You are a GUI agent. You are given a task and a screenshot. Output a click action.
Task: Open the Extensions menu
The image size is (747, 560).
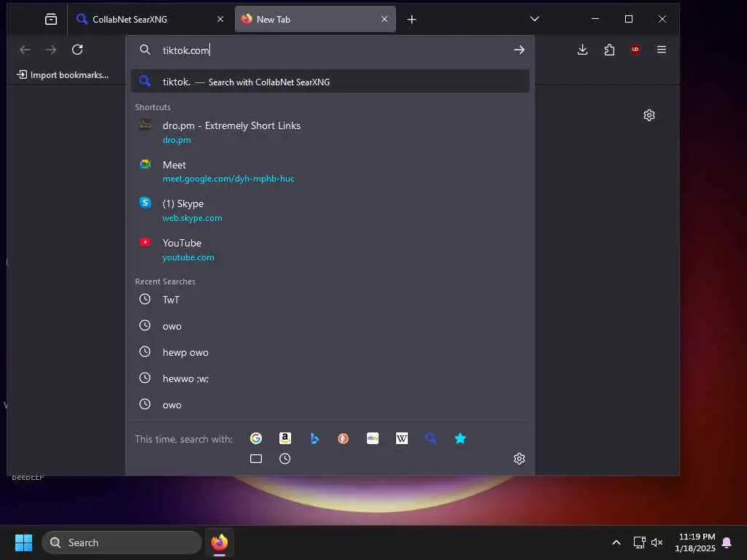tap(609, 50)
